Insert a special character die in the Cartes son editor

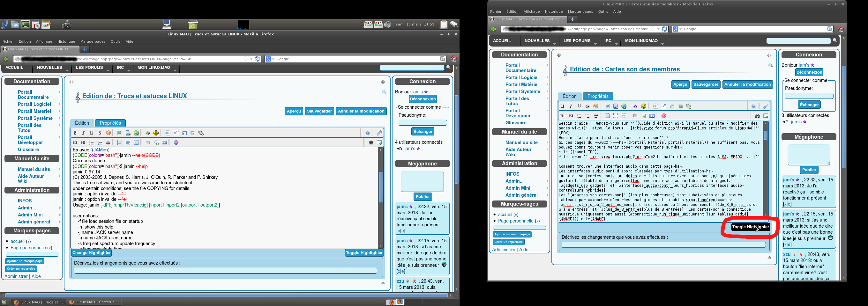point(635,106)
